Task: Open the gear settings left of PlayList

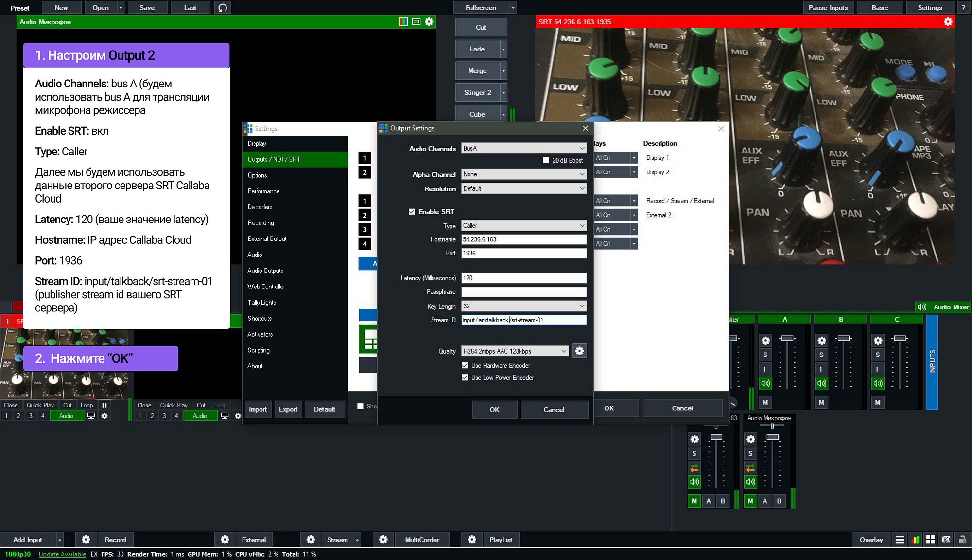Action: (471, 540)
